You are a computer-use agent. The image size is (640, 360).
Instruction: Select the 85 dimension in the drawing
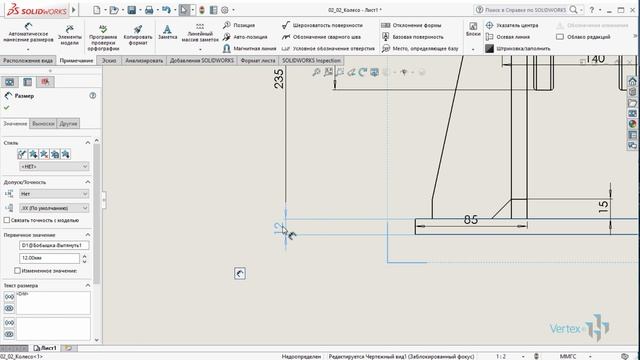point(471,220)
